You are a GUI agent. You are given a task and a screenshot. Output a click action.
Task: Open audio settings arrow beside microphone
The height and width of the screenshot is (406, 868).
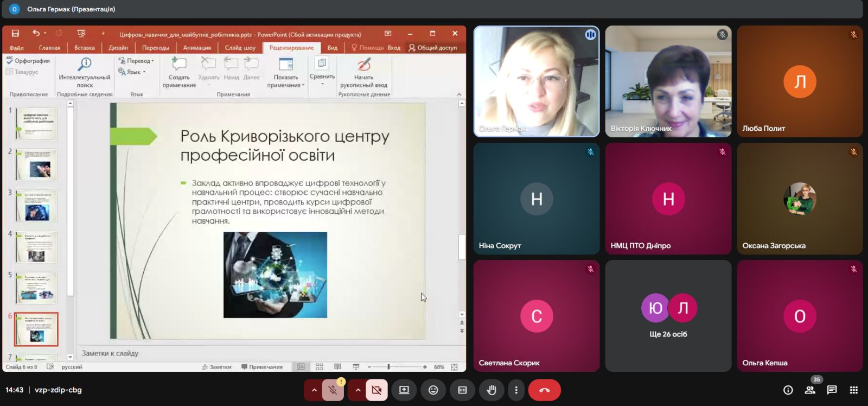click(314, 390)
